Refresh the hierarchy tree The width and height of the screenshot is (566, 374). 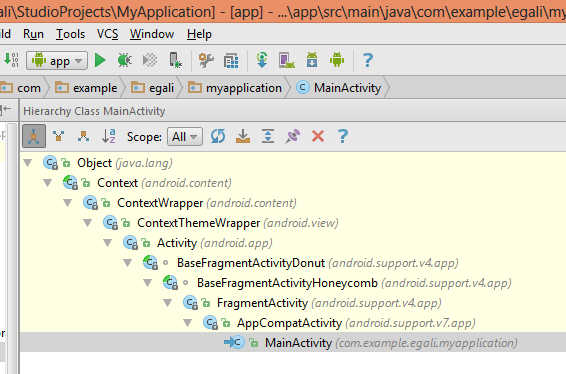tap(218, 136)
